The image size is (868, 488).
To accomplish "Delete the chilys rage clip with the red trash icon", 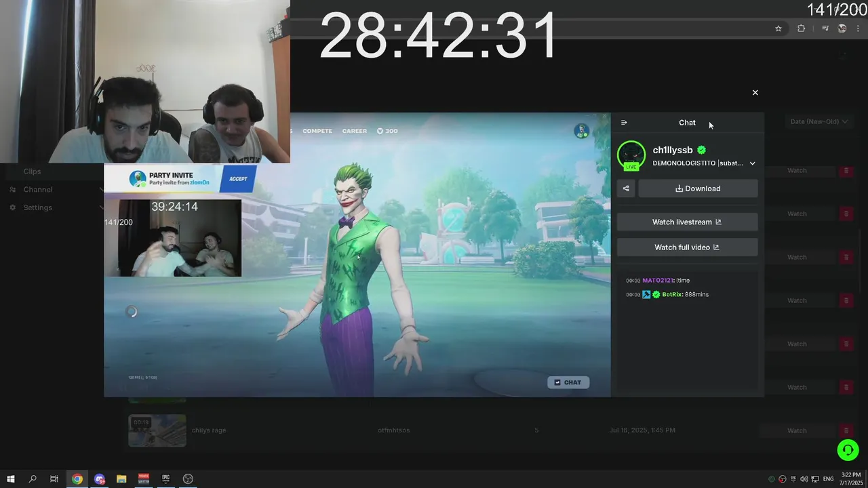I will (x=846, y=430).
